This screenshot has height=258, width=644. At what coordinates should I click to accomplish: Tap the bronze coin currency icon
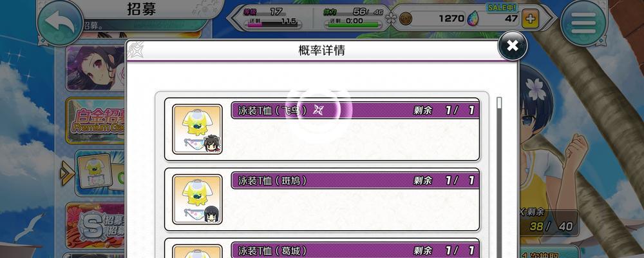[406, 19]
